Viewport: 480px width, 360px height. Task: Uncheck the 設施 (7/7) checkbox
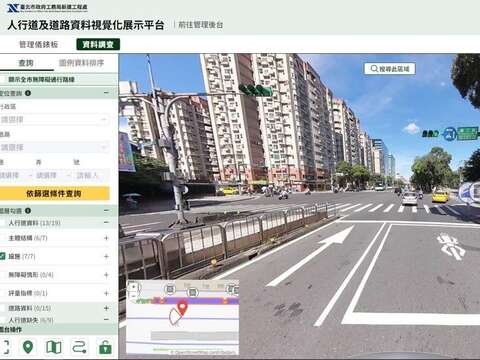pyautogui.click(x=2, y=256)
